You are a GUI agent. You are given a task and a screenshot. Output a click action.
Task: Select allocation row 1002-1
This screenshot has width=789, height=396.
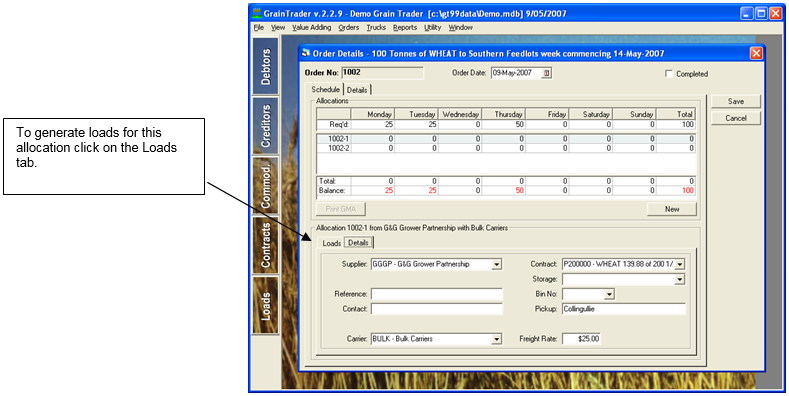point(506,139)
